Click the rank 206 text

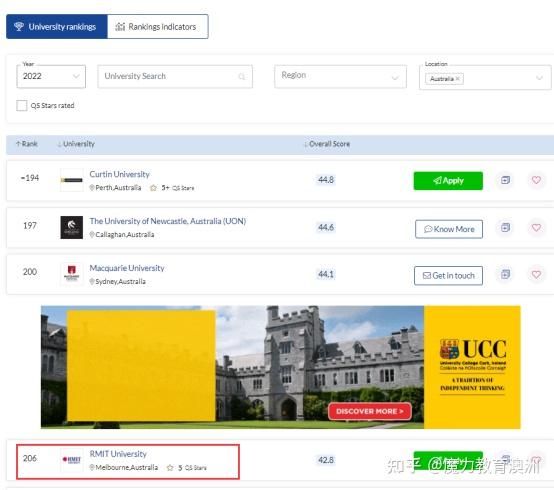point(30,458)
